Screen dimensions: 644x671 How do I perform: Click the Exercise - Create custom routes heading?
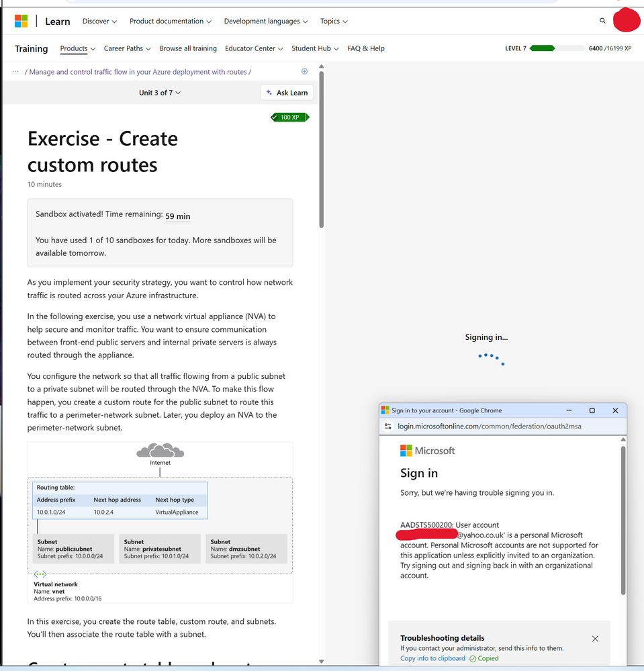pyautogui.click(x=103, y=152)
